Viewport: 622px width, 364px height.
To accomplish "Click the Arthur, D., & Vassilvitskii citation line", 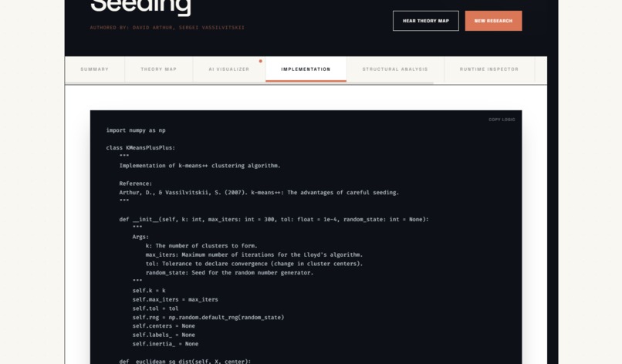I will pos(259,192).
